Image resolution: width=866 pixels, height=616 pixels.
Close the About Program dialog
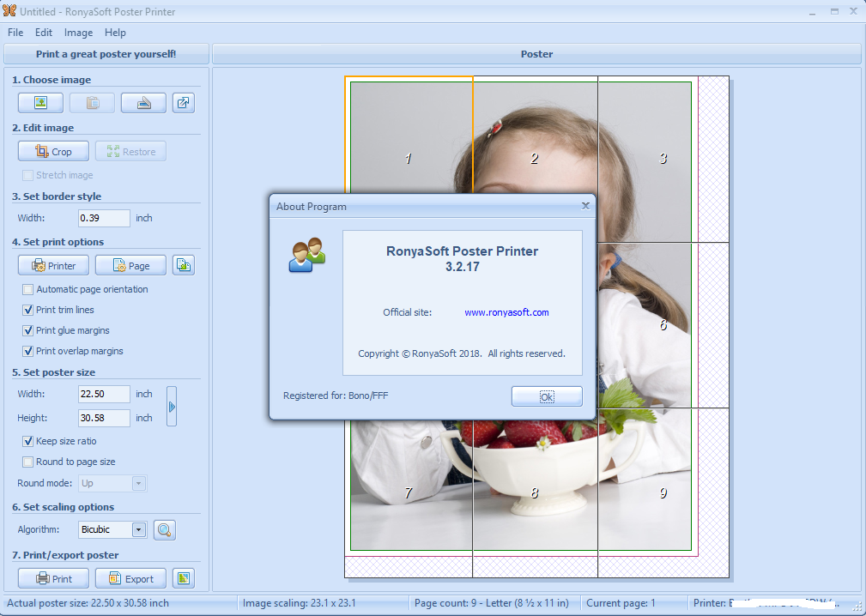pyautogui.click(x=585, y=206)
